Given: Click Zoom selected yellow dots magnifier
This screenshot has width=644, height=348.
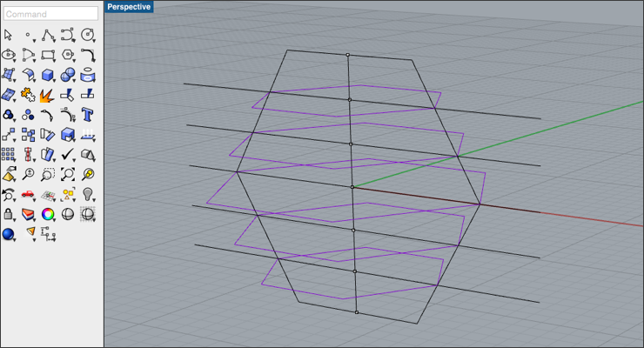Looking at the screenshot, I should pyautogui.click(x=88, y=174).
